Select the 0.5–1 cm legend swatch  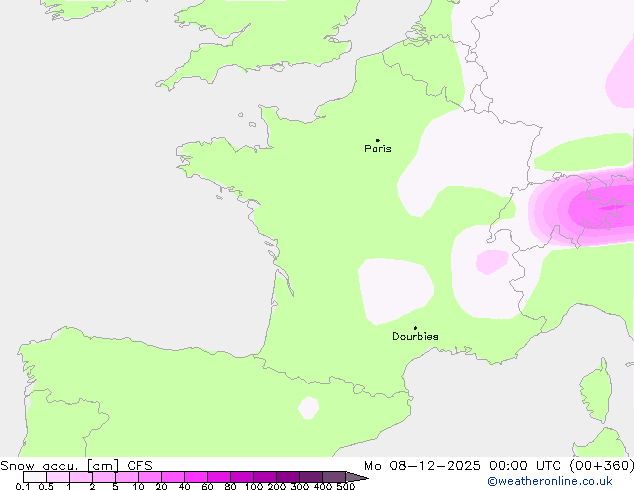[58, 477]
